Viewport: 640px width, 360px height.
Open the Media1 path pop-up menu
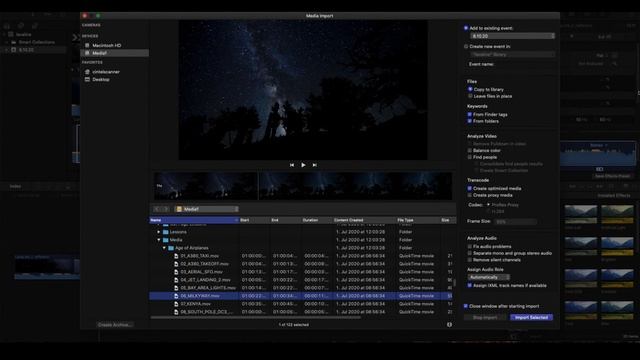coord(207,209)
